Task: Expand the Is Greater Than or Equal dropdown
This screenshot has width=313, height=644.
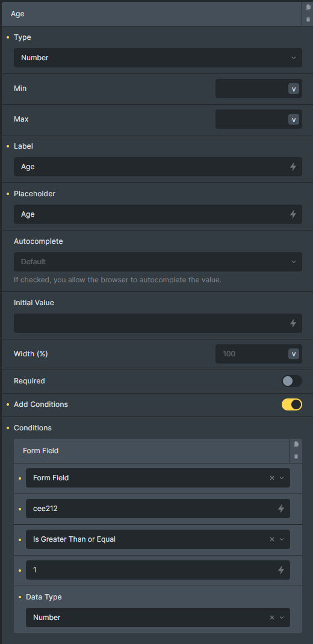Action: [x=158, y=539]
